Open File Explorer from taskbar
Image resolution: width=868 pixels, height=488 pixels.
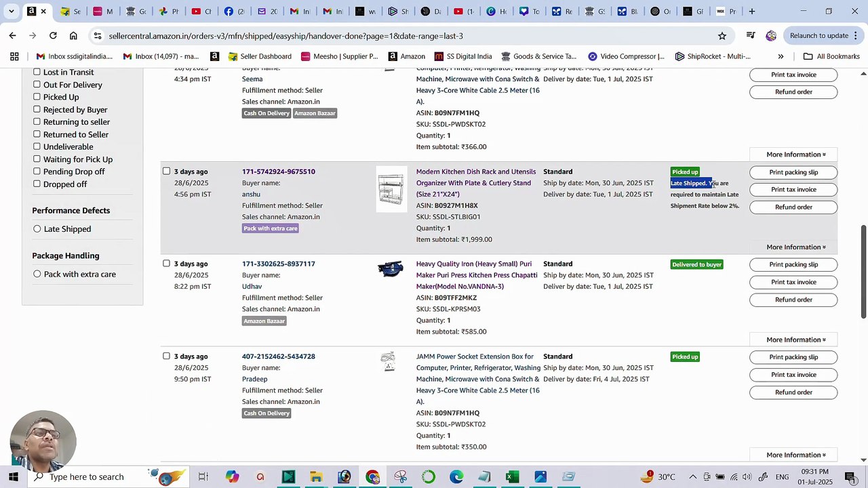click(x=316, y=477)
